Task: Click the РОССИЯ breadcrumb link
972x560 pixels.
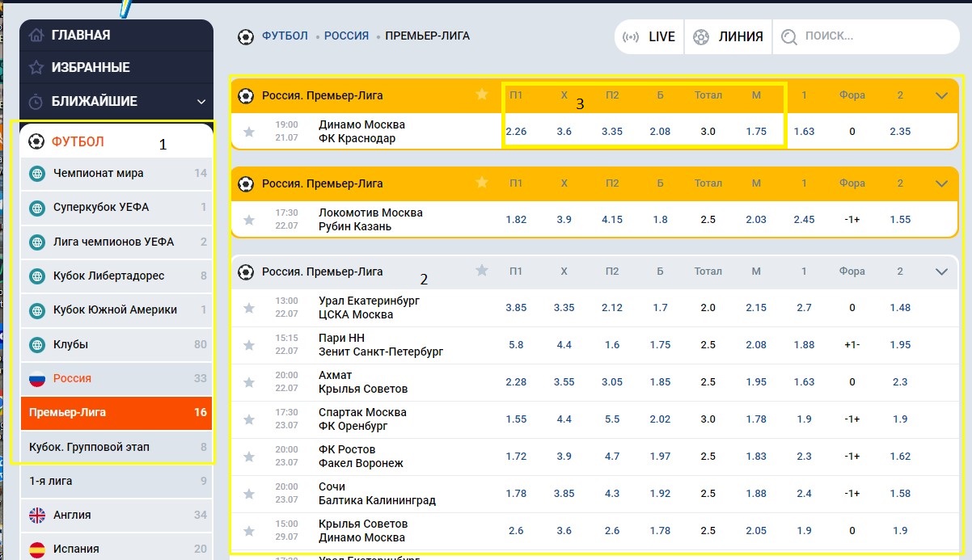Action: pyautogui.click(x=346, y=36)
